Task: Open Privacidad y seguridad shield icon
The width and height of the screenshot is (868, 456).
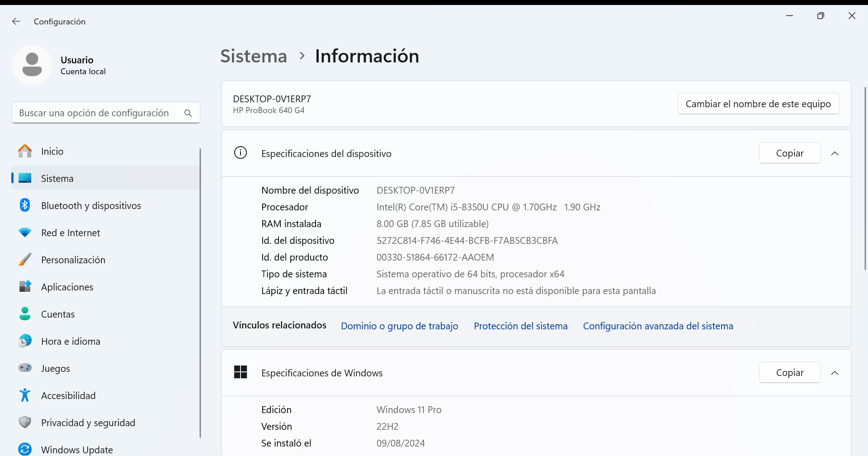Action: 25,423
